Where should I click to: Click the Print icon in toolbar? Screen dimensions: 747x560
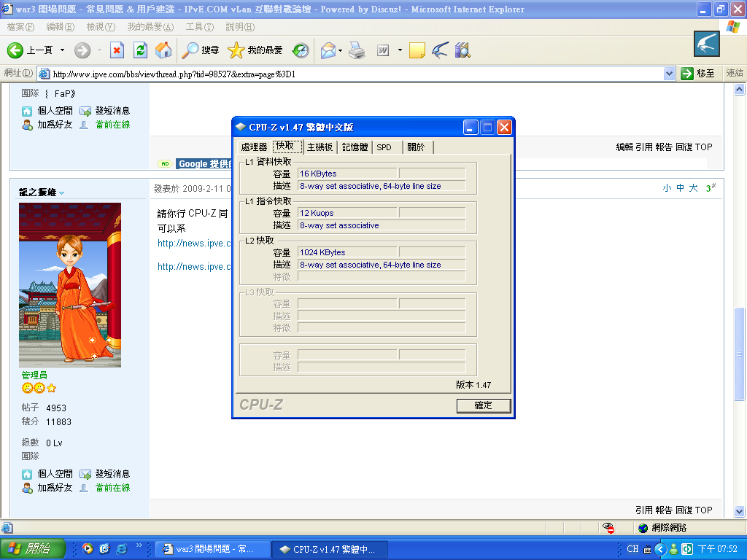357,50
